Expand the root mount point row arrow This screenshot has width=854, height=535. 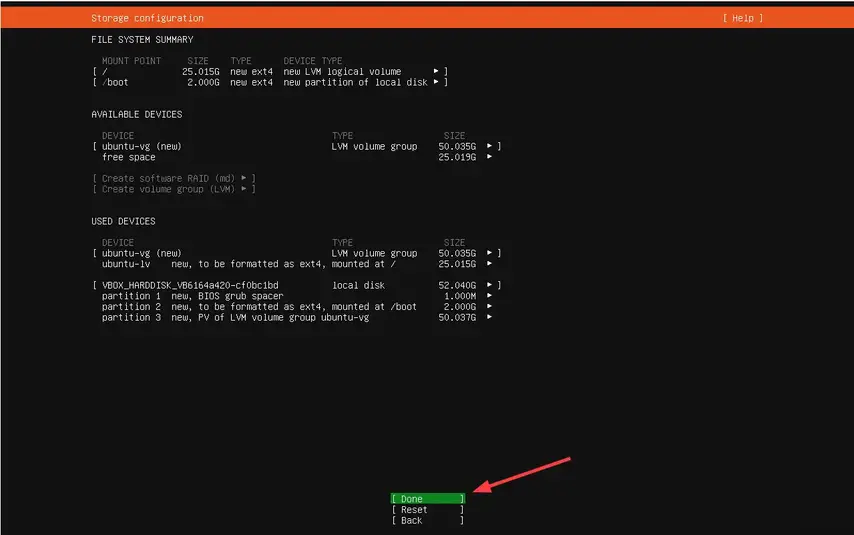click(436, 72)
